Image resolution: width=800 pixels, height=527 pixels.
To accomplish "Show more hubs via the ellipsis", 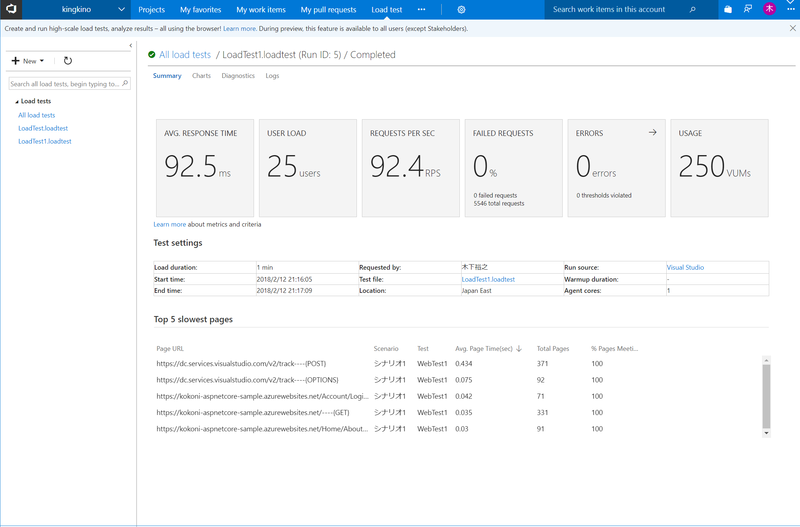I will point(421,10).
